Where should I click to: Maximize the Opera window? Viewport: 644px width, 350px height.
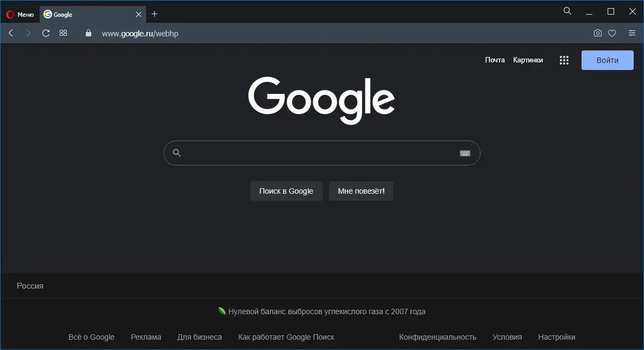point(611,11)
